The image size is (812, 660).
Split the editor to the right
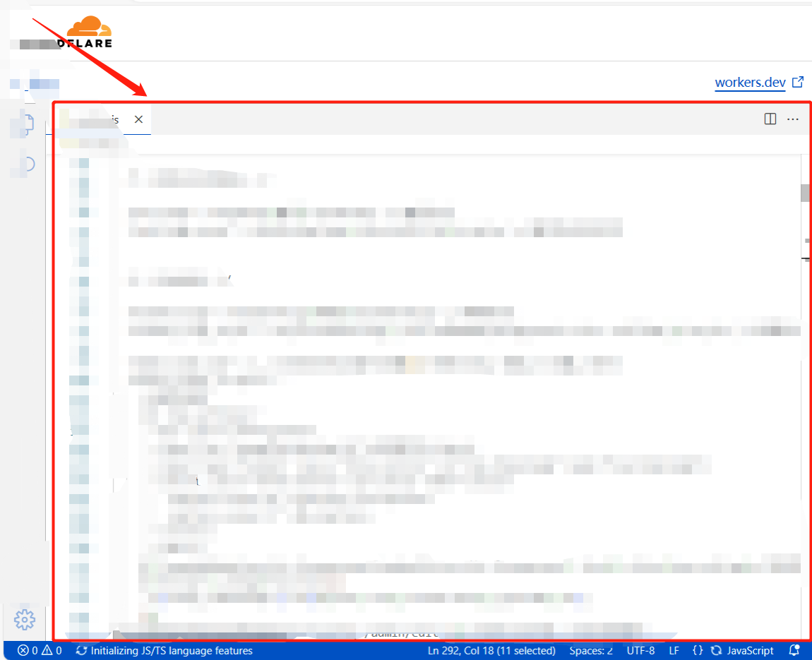(x=770, y=119)
